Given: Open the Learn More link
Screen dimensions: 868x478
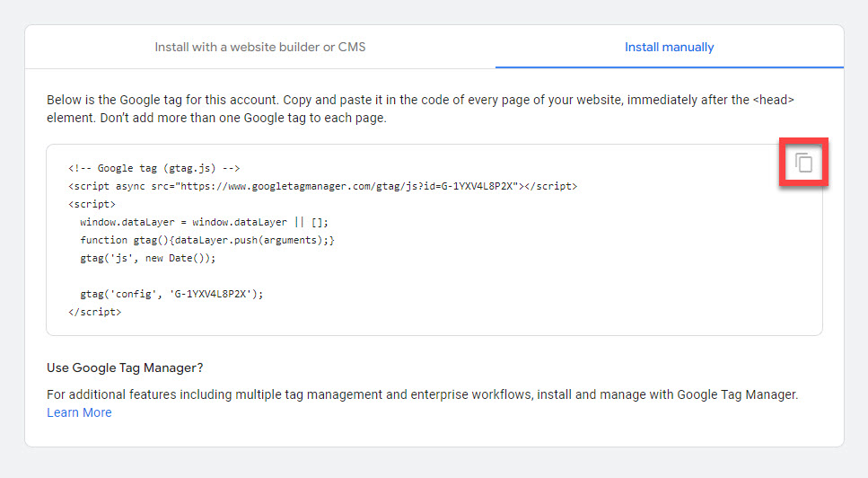Looking at the screenshot, I should coord(79,412).
